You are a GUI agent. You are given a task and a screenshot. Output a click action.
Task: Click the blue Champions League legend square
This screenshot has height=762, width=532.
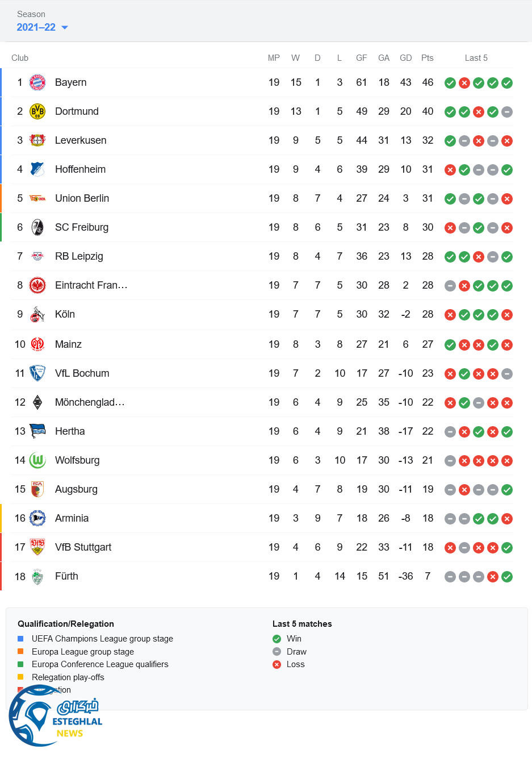point(20,639)
